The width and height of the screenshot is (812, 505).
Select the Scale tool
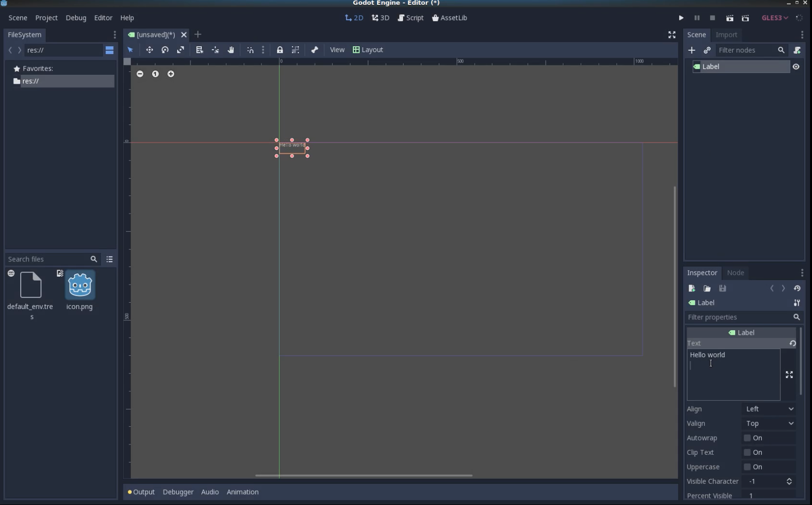pyautogui.click(x=181, y=50)
